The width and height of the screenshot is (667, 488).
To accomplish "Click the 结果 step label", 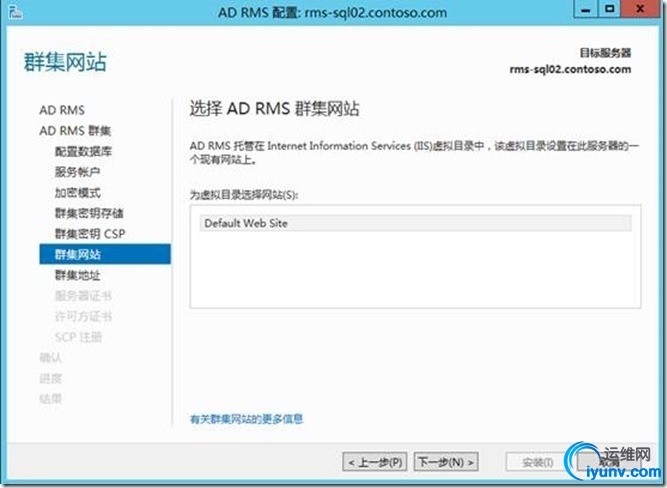I will [x=51, y=399].
